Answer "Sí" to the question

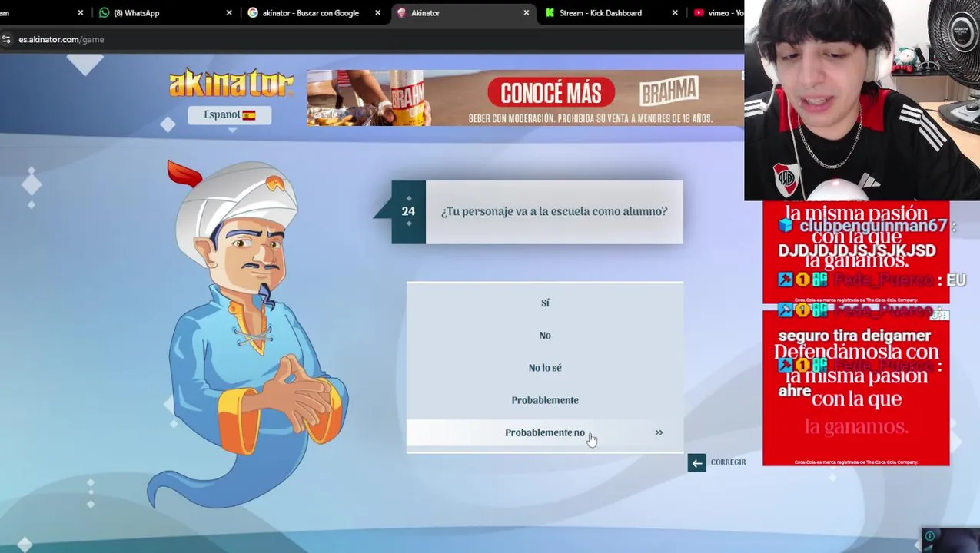click(x=544, y=303)
